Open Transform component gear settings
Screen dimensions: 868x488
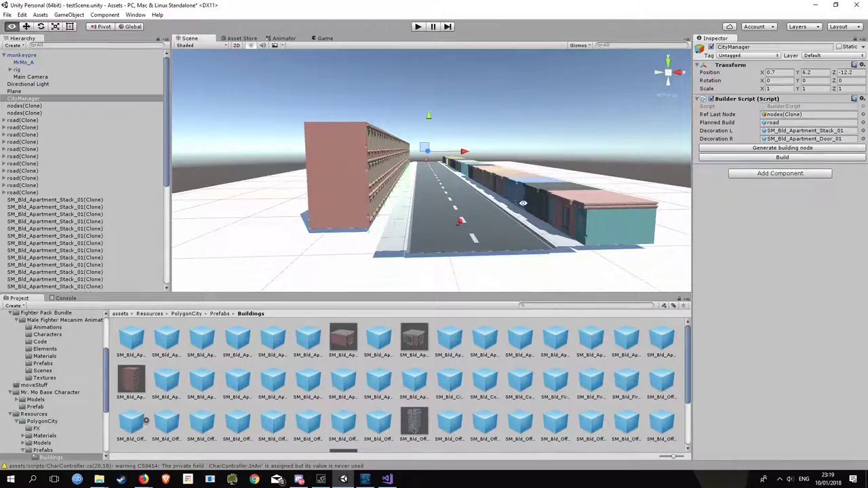click(862, 65)
